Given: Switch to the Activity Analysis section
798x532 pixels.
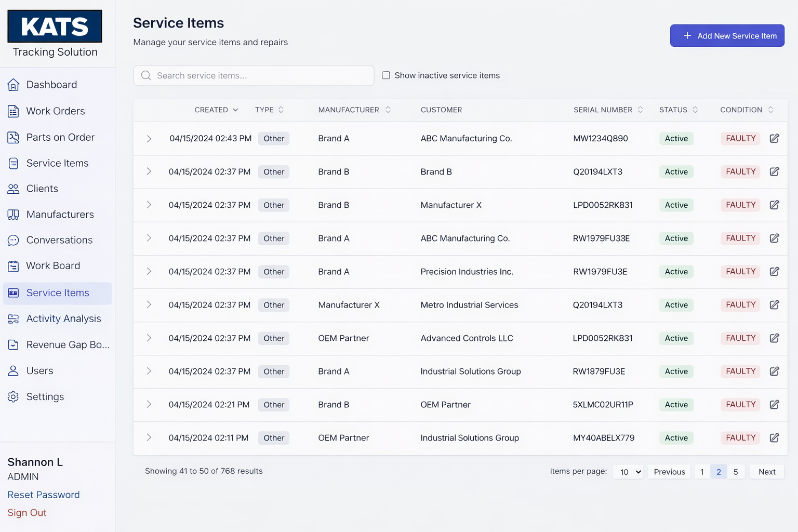Looking at the screenshot, I should 64,318.
